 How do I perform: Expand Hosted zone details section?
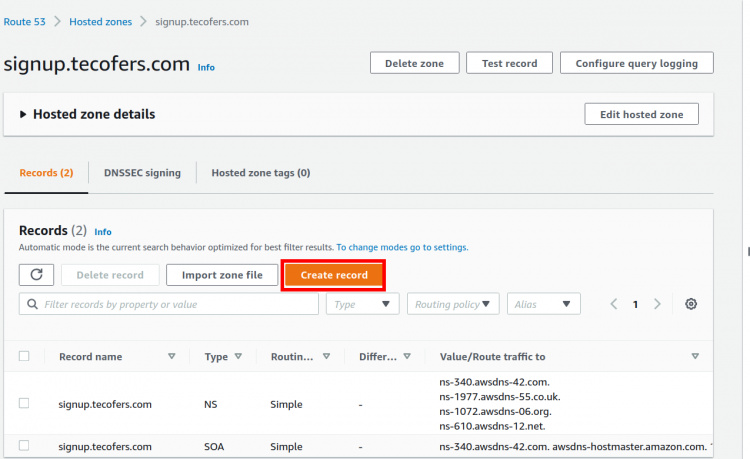(24, 114)
